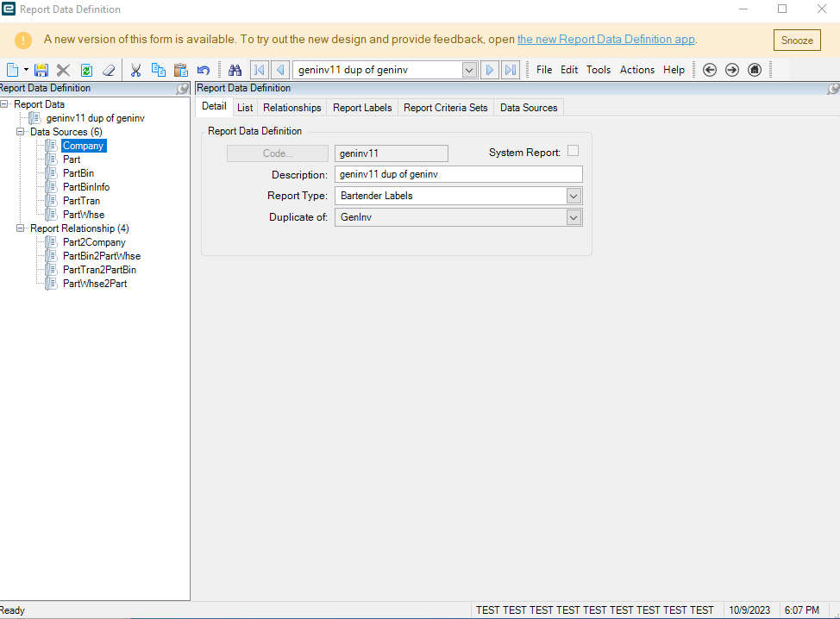Toggle the System Report checkbox
840x619 pixels.
573,152
